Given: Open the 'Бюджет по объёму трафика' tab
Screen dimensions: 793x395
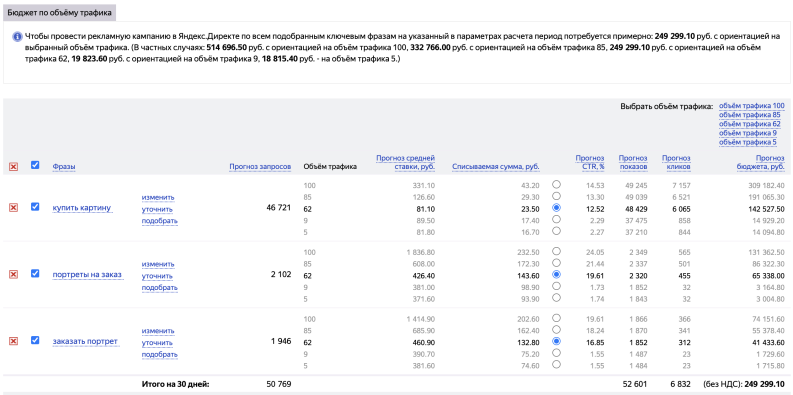Looking at the screenshot, I should 60,12.
